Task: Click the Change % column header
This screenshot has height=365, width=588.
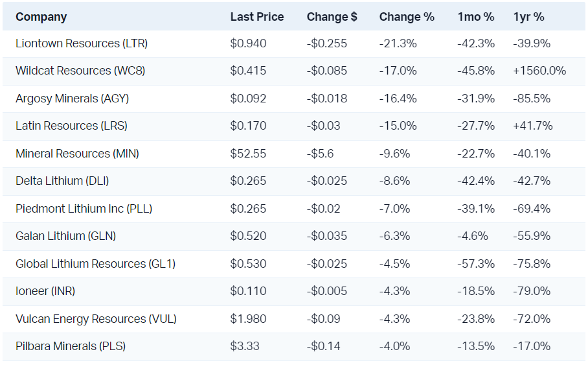Action: pyautogui.click(x=407, y=17)
